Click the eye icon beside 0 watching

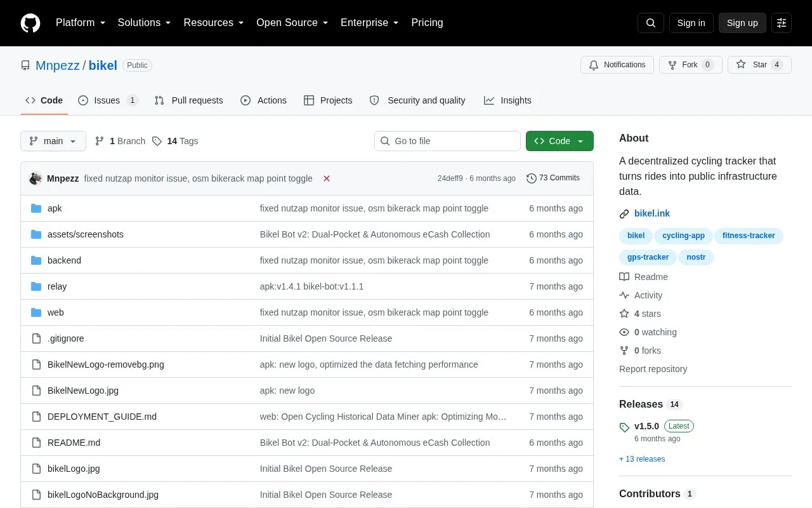point(624,332)
